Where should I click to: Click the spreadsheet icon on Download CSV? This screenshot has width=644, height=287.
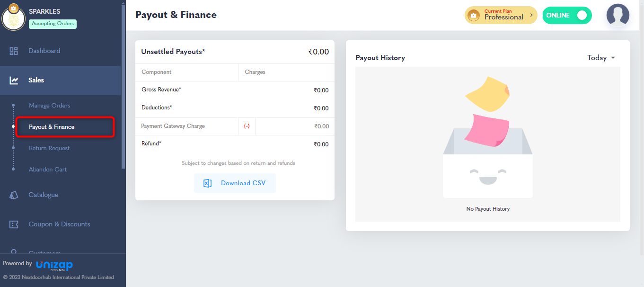pos(207,183)
